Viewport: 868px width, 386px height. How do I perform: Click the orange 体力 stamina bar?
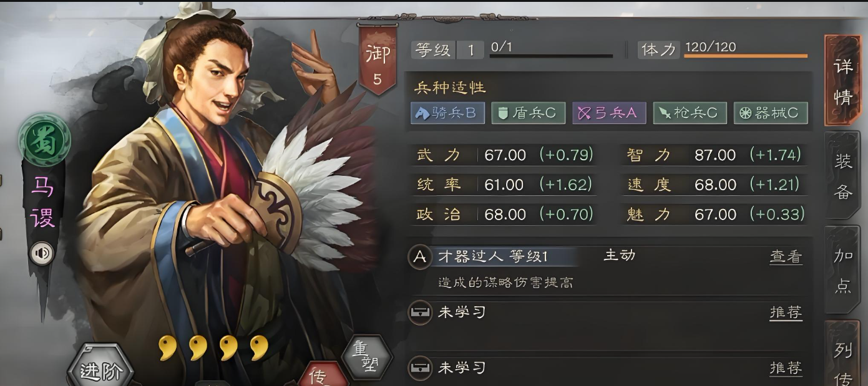pyautogui.click(x=746, y=56)
